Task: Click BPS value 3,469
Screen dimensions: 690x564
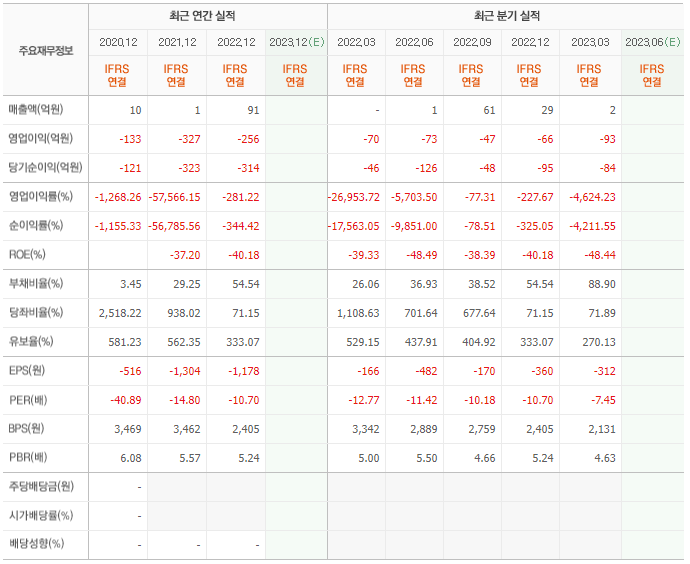Action: click(x=128, y=429)
